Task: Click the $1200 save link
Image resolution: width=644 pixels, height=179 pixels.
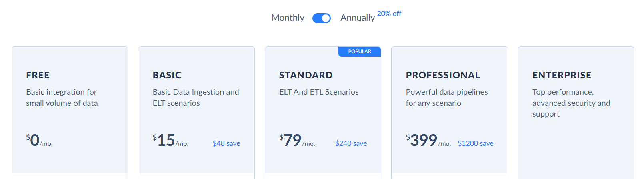Action: pyautogui.click(x=475, y=143)
